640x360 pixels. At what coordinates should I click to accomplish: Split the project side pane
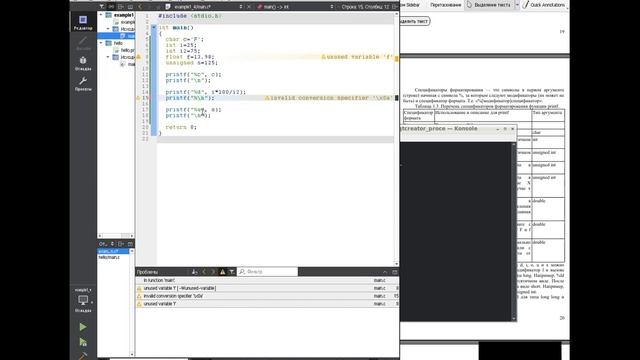[x=121, y=7]
